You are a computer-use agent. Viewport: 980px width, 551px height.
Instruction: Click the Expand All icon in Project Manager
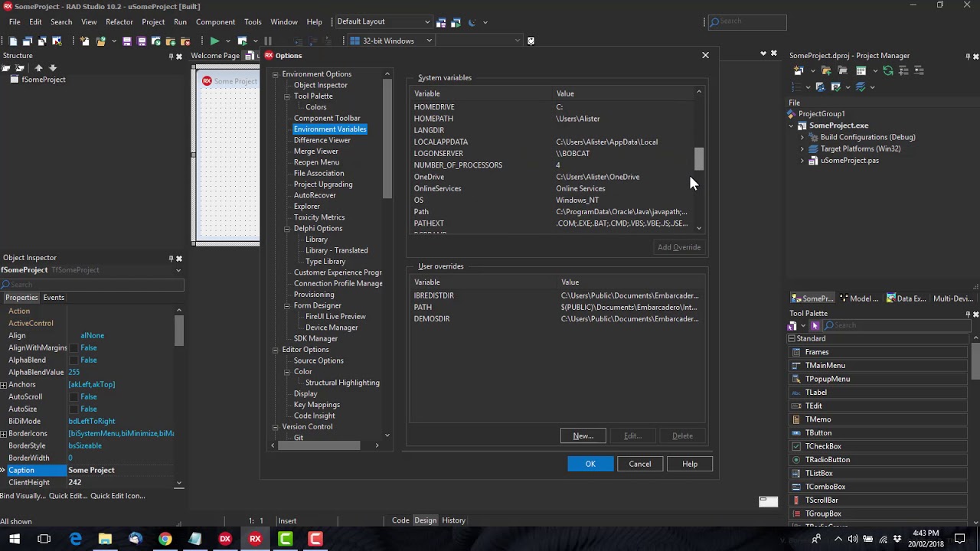(x=903, y=70)
